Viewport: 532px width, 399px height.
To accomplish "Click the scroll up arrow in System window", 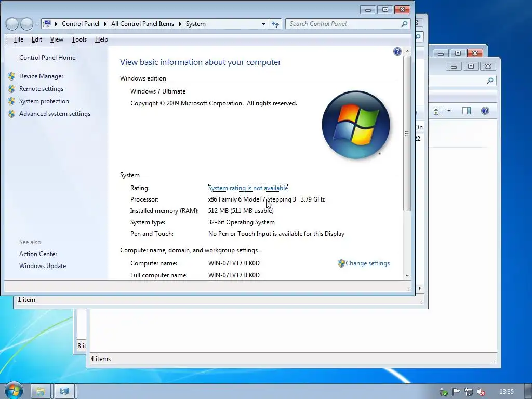I will 407,51.
